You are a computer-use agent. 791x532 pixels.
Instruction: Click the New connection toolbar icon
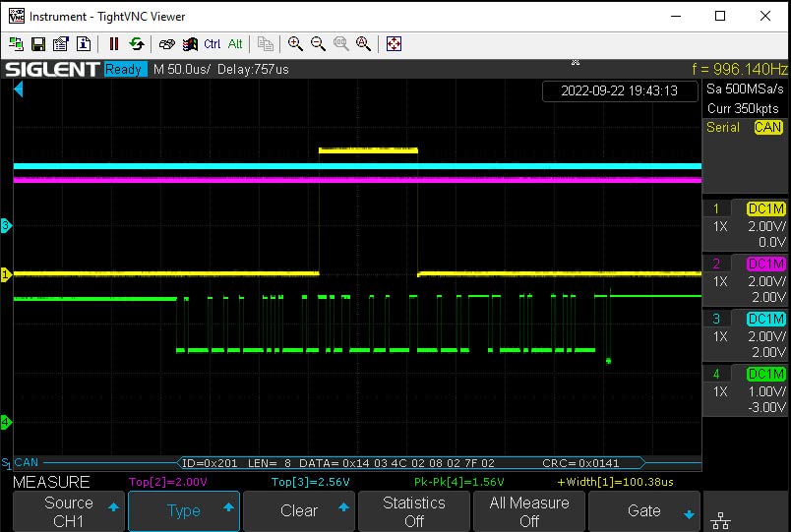point(16,44)
